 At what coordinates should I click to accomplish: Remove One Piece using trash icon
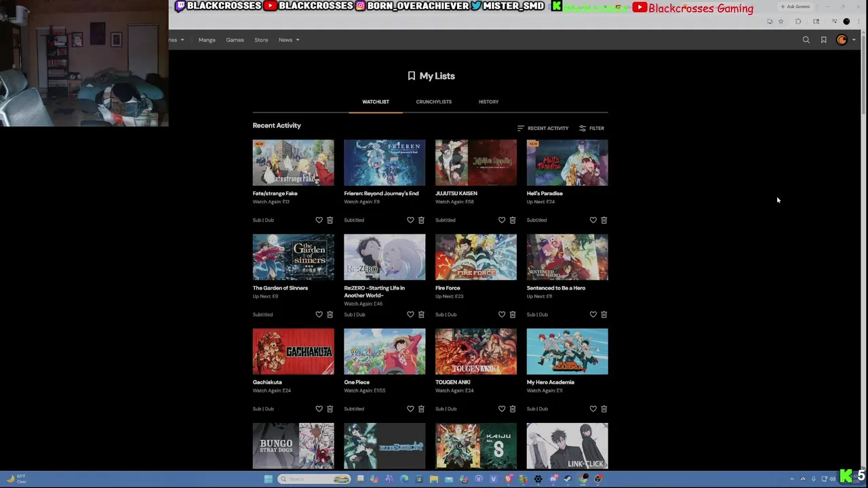coord(421,409)
